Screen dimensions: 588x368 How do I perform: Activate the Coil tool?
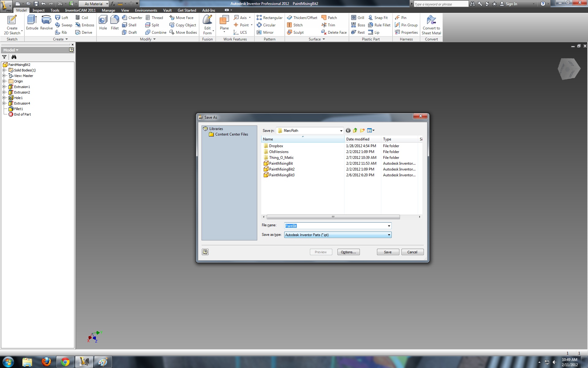[82, 18]
